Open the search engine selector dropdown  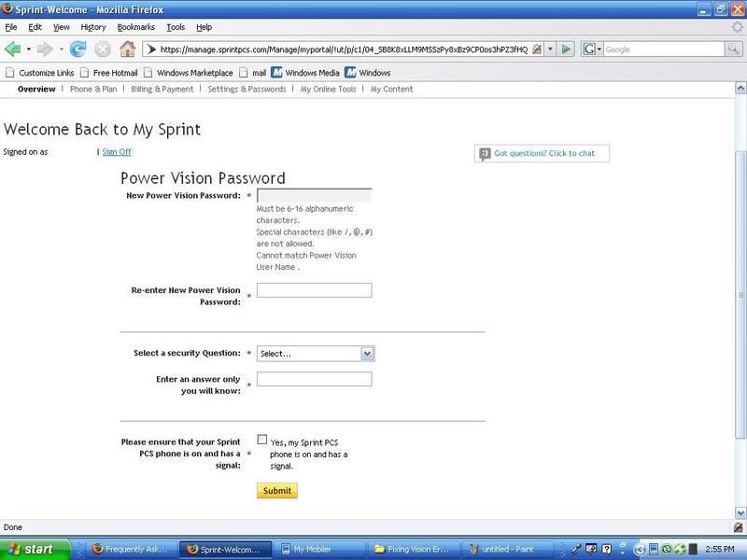(x=592, y=49)
